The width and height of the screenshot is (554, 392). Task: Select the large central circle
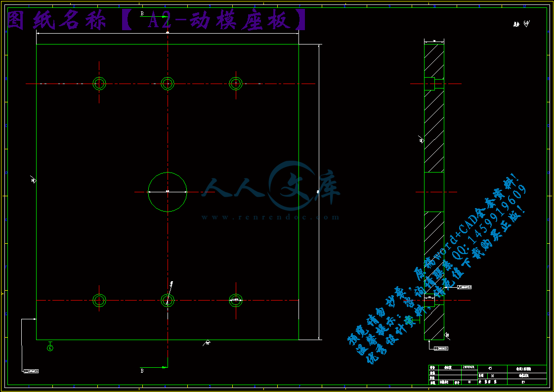pyautogui.click(x=168, y=192)
